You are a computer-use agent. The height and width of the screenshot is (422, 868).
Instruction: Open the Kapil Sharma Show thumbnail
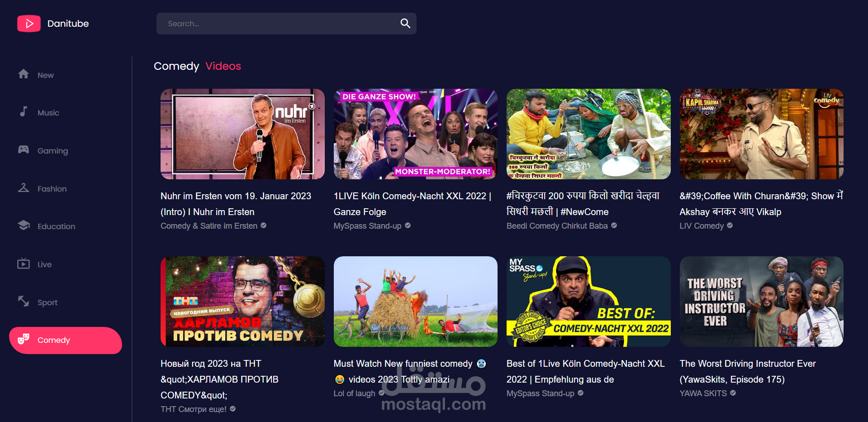tap(762, 134)
